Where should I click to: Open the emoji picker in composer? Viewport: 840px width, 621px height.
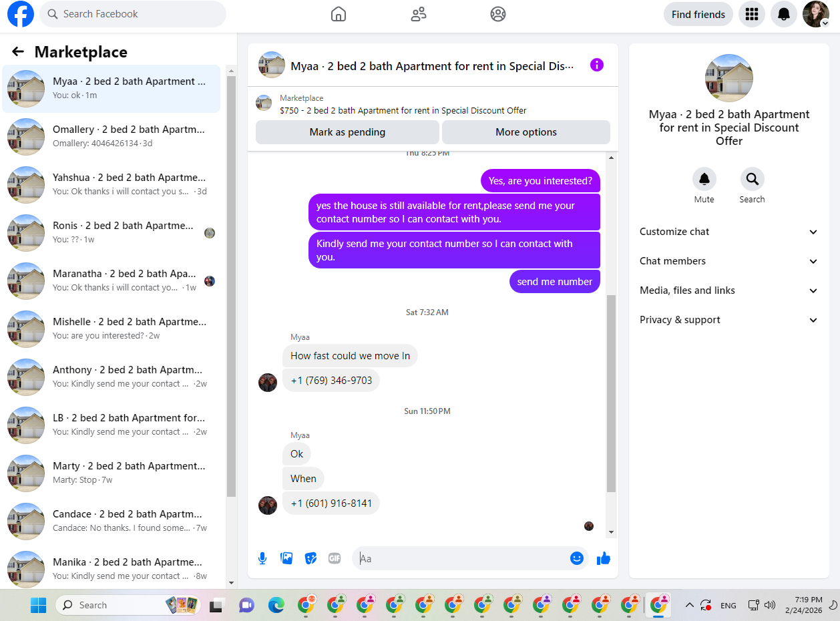click(577, 558)
